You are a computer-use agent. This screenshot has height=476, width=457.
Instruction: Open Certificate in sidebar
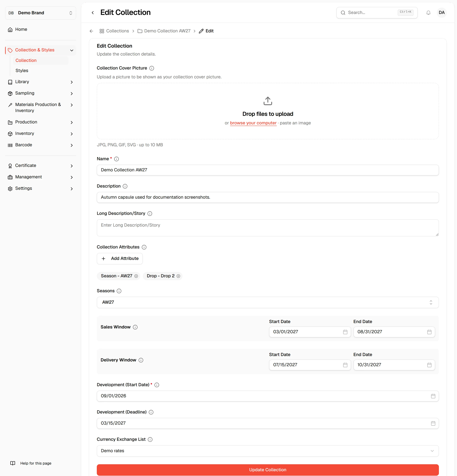click(41, 166)
